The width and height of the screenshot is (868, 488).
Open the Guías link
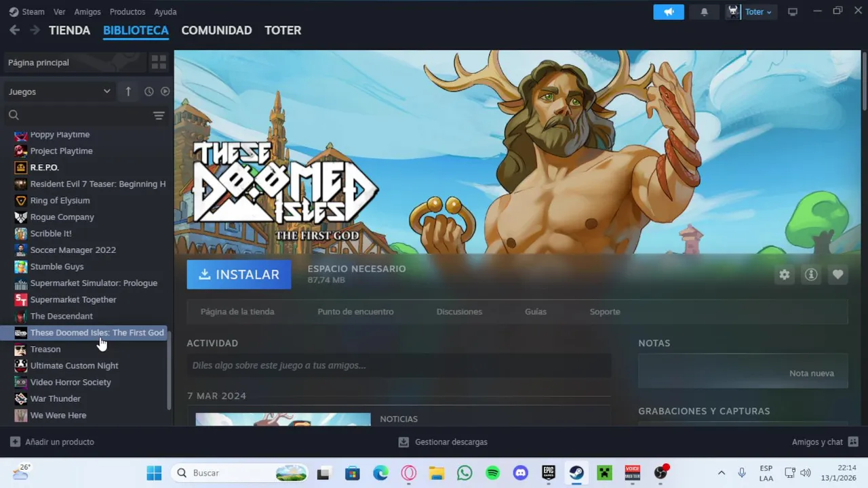coord(536,312)
